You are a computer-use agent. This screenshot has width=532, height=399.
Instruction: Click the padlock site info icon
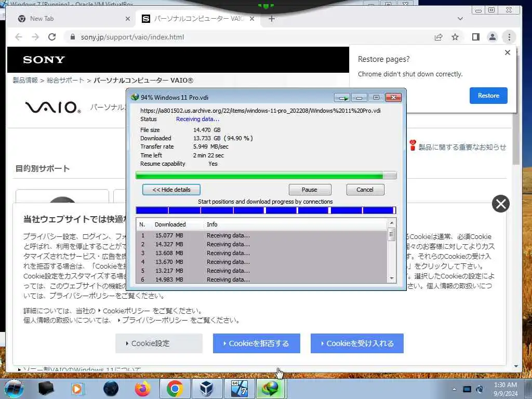pos(72,37)
